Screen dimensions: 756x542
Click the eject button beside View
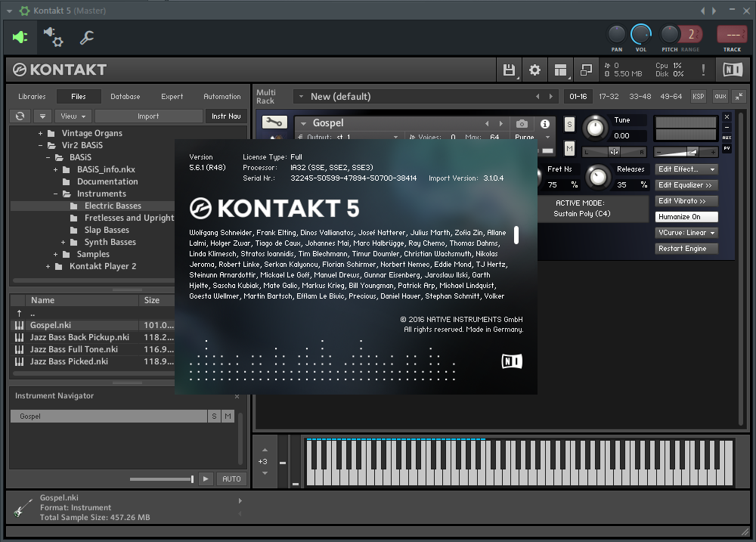point(43,116)
